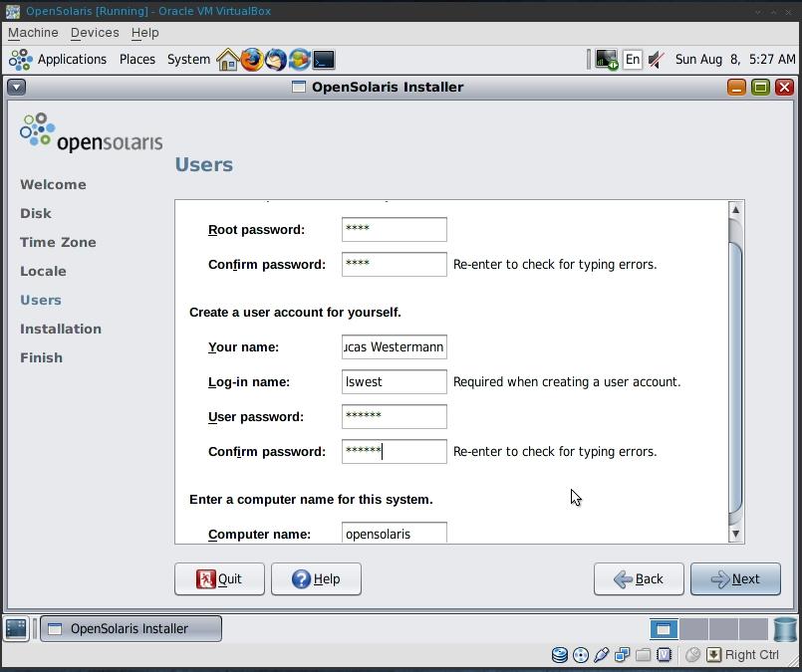The height and width of the screenshot is (672, 802).
Task: Focus the root Confirm password field
Action: coord(395,264)
